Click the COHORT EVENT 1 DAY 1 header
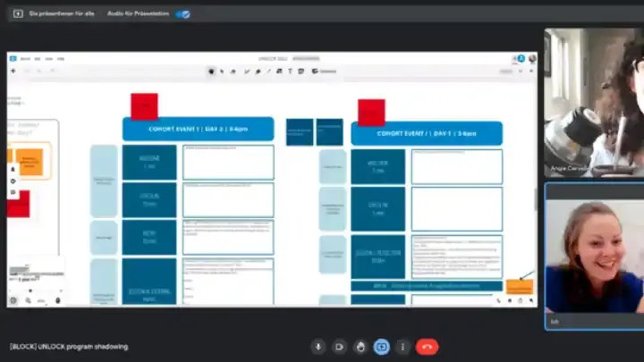 coord(426,133)
